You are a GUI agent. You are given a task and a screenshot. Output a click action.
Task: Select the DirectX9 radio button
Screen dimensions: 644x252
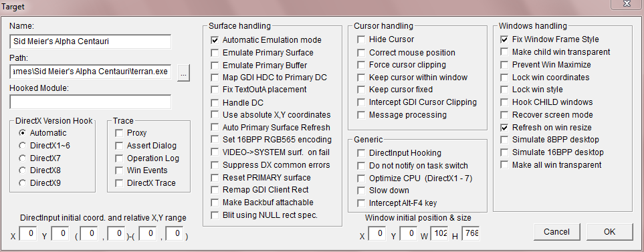point(23,183)
